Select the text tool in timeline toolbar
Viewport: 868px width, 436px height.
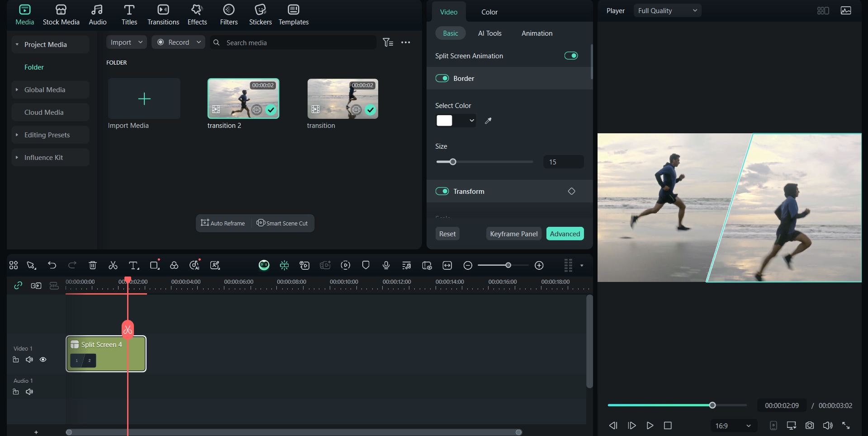coord(133,265)
